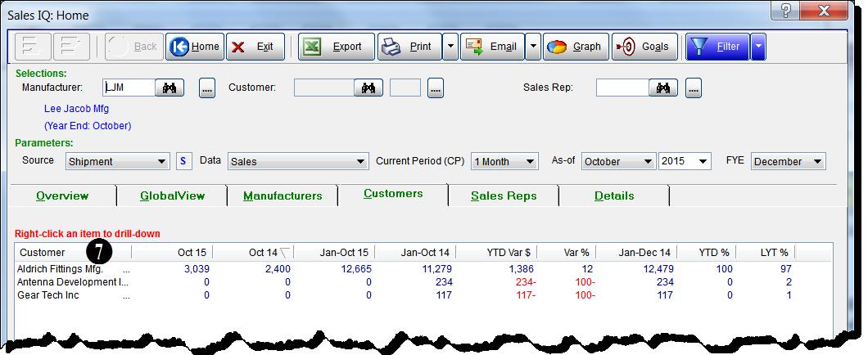
Task: Switch to the Sales Reps tab
Action: 504,195
